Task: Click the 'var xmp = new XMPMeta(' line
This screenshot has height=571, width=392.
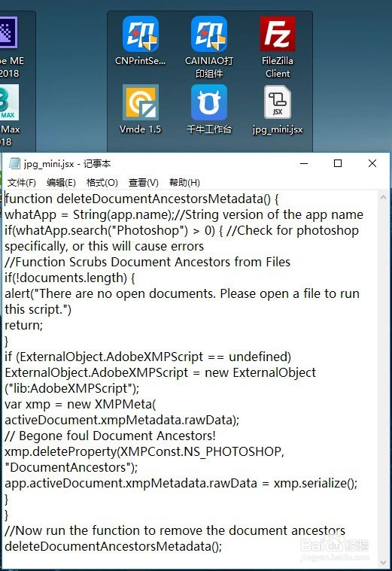Action: tap(81, 404)
